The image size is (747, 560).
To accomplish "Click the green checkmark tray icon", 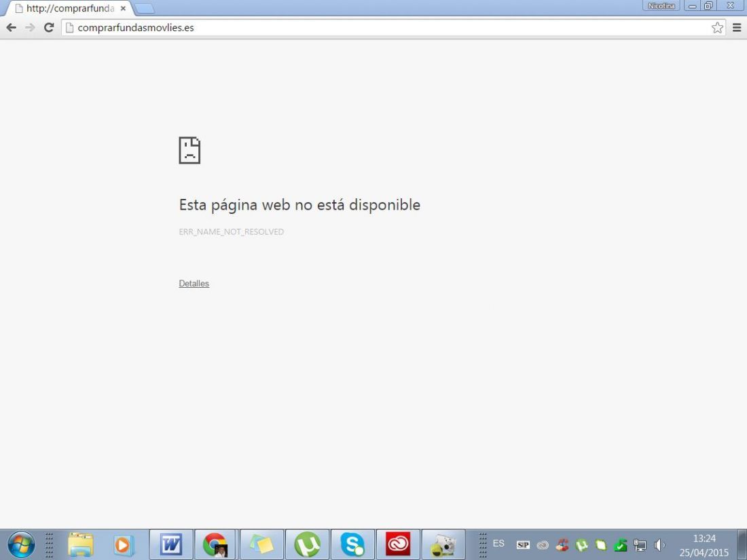I will click(x=620, y=545).
